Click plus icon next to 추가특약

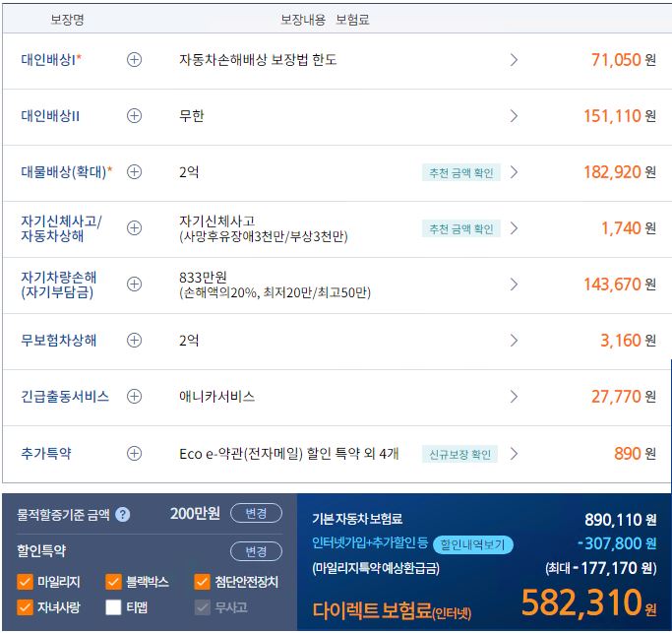click(134, 453)
